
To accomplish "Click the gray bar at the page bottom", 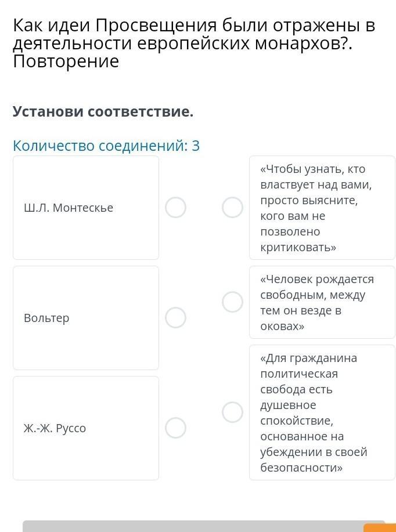I will coord(204,526).
